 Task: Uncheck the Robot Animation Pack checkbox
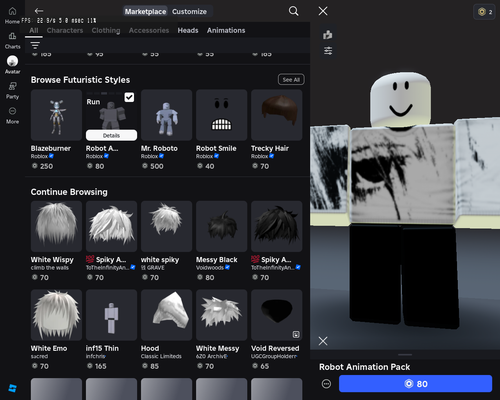tap(129, 97)
